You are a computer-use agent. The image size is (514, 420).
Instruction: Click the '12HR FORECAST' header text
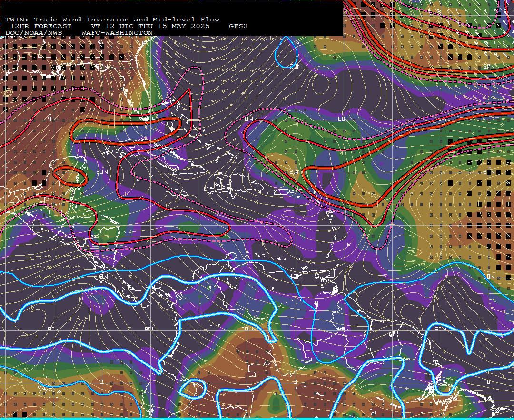click(40, 26)
